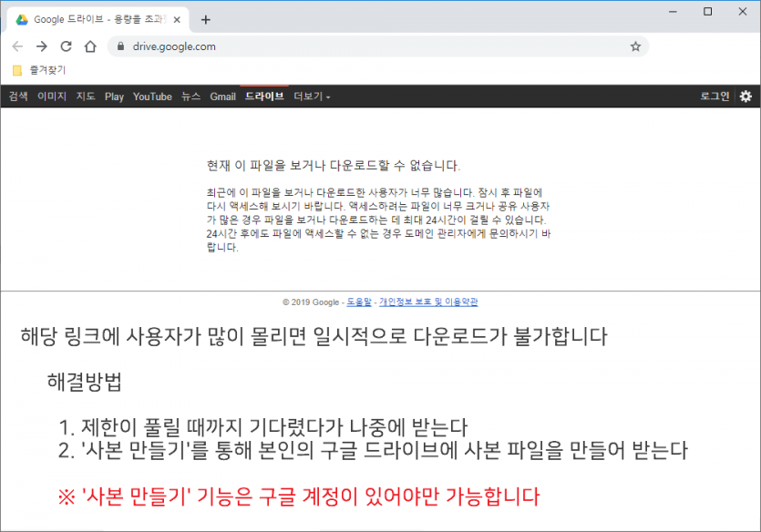Select the Google 드라이브 browser tab
The height and width of the screenshot is (532, 761).
point(98,20)
